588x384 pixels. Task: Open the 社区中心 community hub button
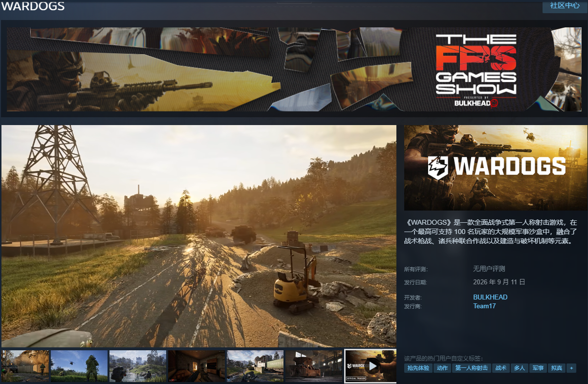pyautogui.click(x=565, y=6)
